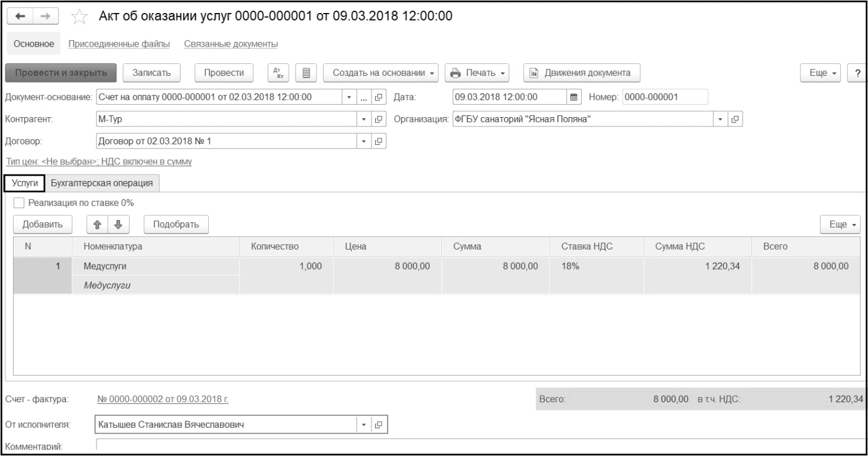Open Создать на основании menu
The height and width of the screenshot is (456, 868).
coord(382,73)
